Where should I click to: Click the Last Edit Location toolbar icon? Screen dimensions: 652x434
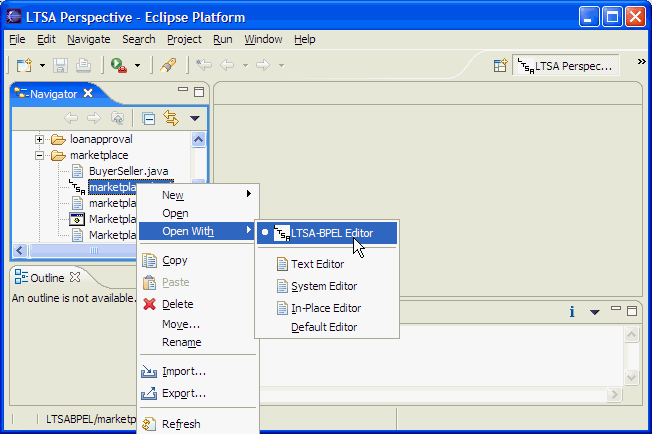pyautogui.click(x=204, y=64)
